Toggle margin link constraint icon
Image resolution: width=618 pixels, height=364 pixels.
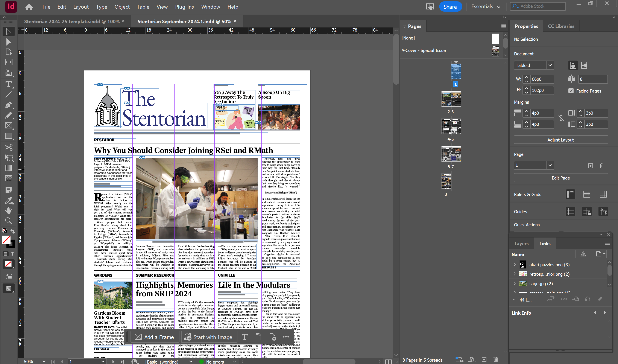(x=561, y=119)
